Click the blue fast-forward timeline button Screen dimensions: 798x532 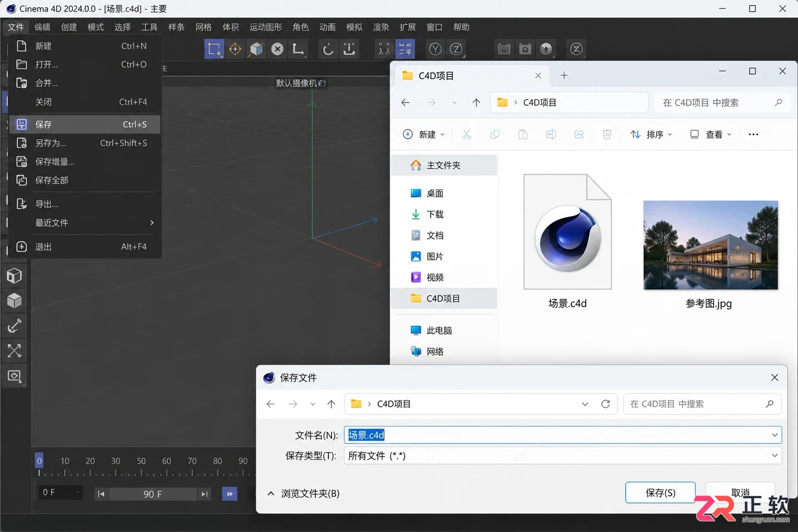point(229,494)
